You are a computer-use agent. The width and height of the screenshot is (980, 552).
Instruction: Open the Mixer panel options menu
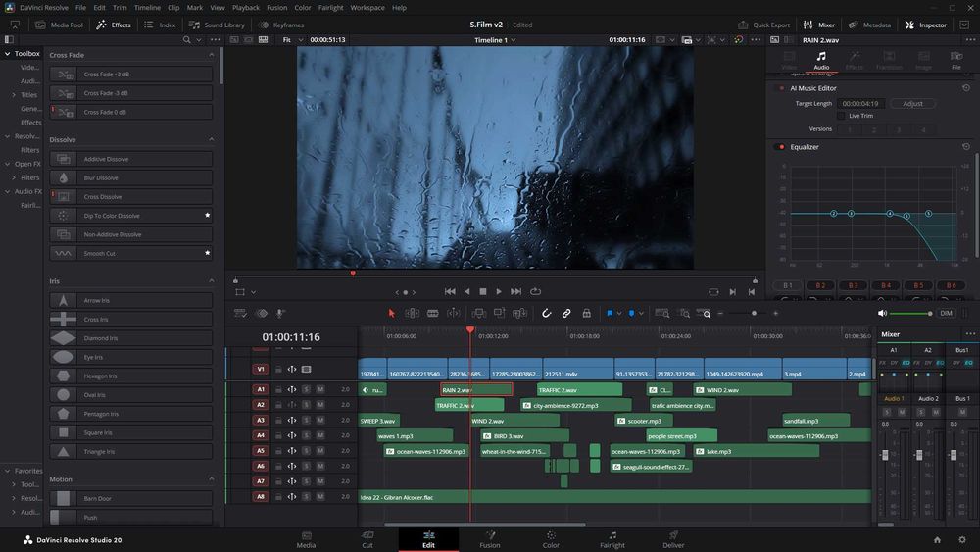click(x=970, y=333)
